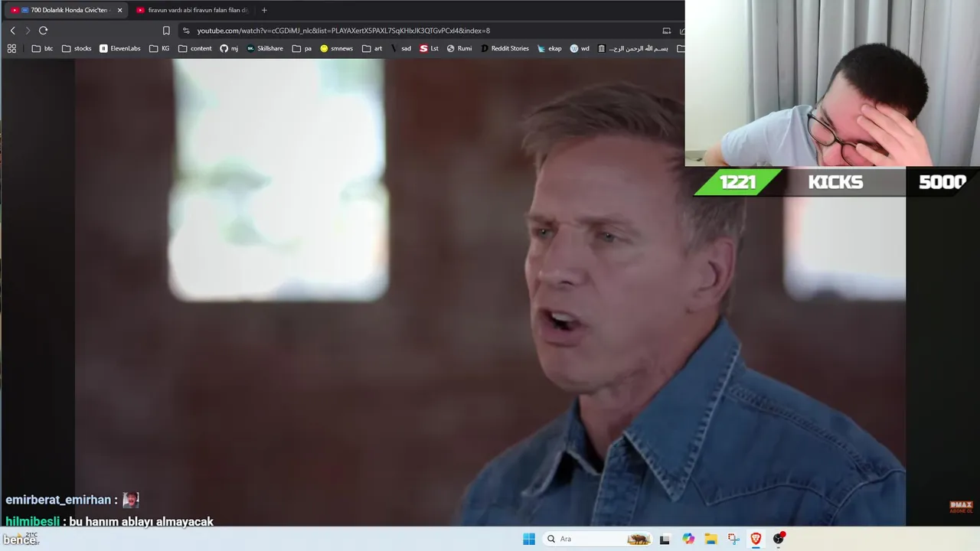This screenshot has width=980, height=551.
Task: Open a new browser tab
Action: [264, 10]
